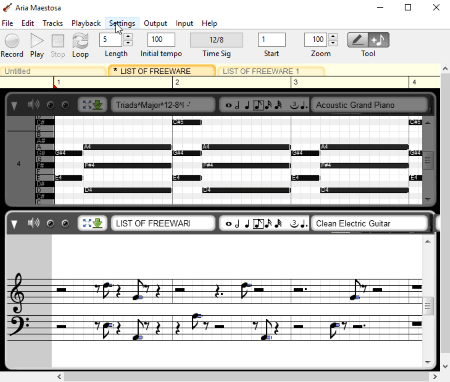The width and height of the screenshot is (450, 382).
Task: Enable triplet grid on the guitar track
Action: (x=294, y=224)
